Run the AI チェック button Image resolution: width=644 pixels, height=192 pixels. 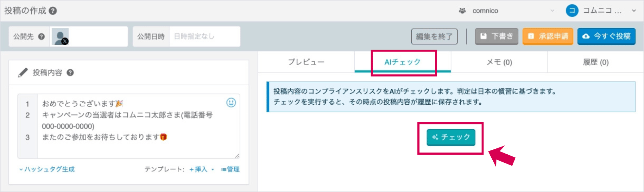451,137
